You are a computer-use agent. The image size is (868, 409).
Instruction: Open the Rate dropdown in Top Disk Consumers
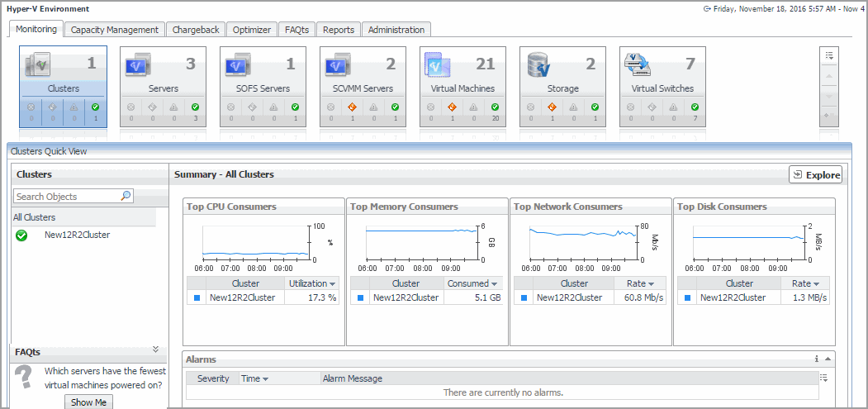pos(816,283)
